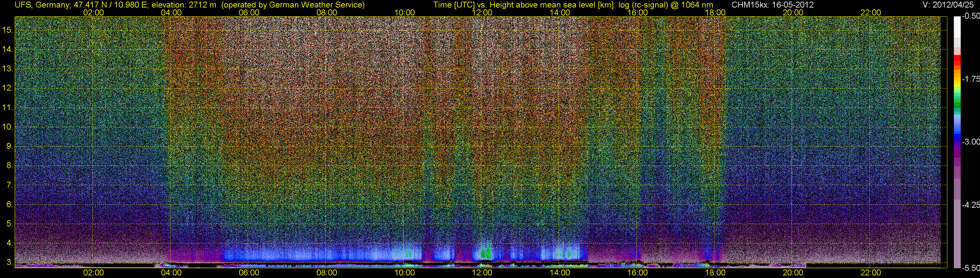Click the '5.' height axis label
The width and height of the screenshot is (980, 278).
[9, 223]
